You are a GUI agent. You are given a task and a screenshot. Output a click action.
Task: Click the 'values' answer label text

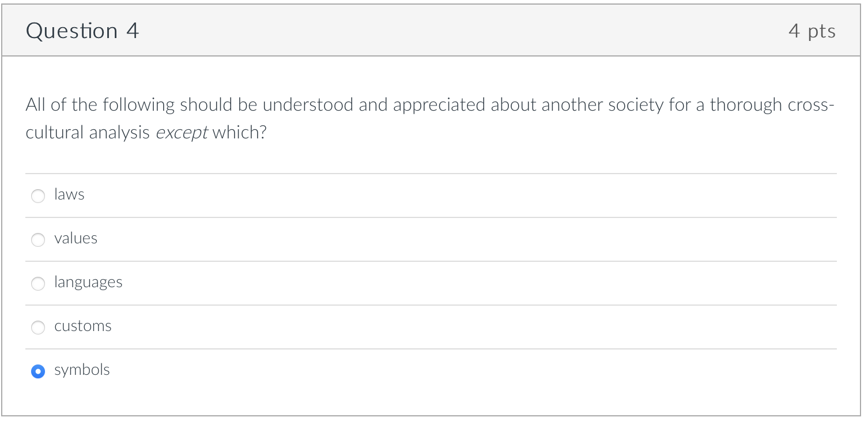pos(76,239)
